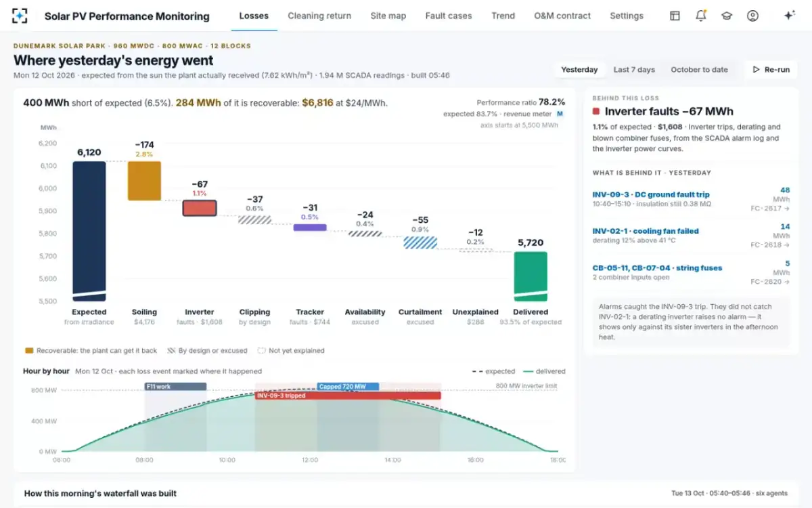Open notifications bell
Viewport: 812px width, 508px height.
pyautogui.click(x=701, y=16)
